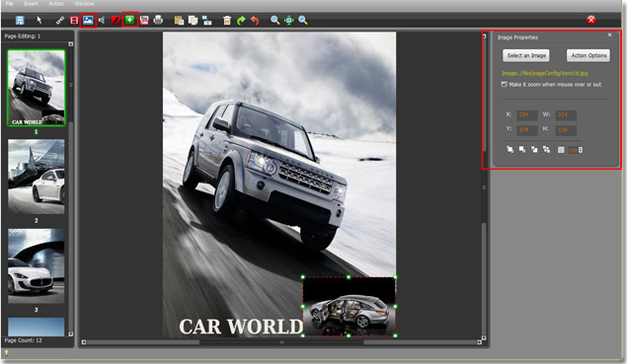
Task: Click the opacity value field showing 100
Action: (573, 150)
